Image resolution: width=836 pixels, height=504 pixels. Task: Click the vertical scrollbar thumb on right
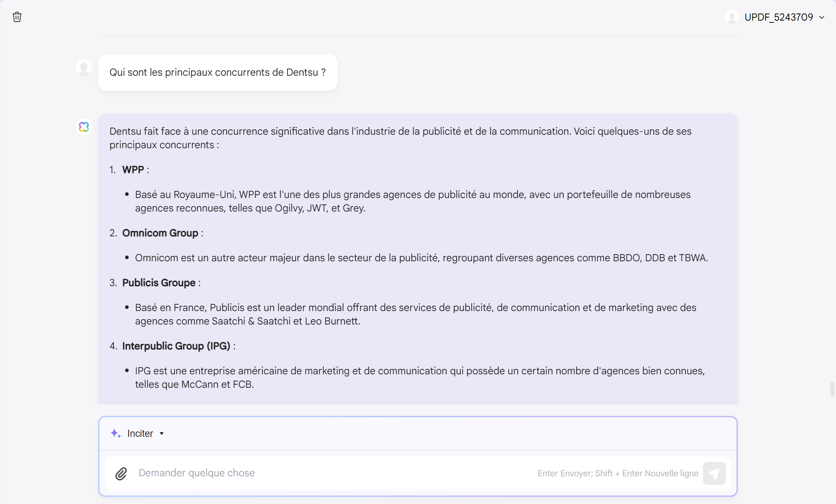point(832,389)
